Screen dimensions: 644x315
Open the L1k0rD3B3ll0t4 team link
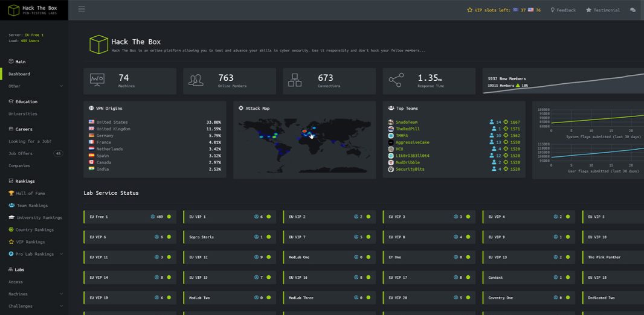click(413, 156)
